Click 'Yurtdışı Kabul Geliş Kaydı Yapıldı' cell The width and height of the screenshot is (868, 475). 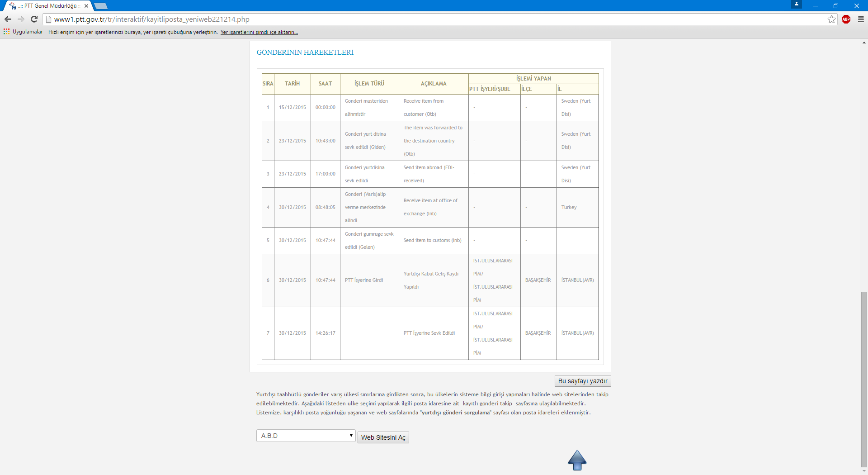click(434, 280)
